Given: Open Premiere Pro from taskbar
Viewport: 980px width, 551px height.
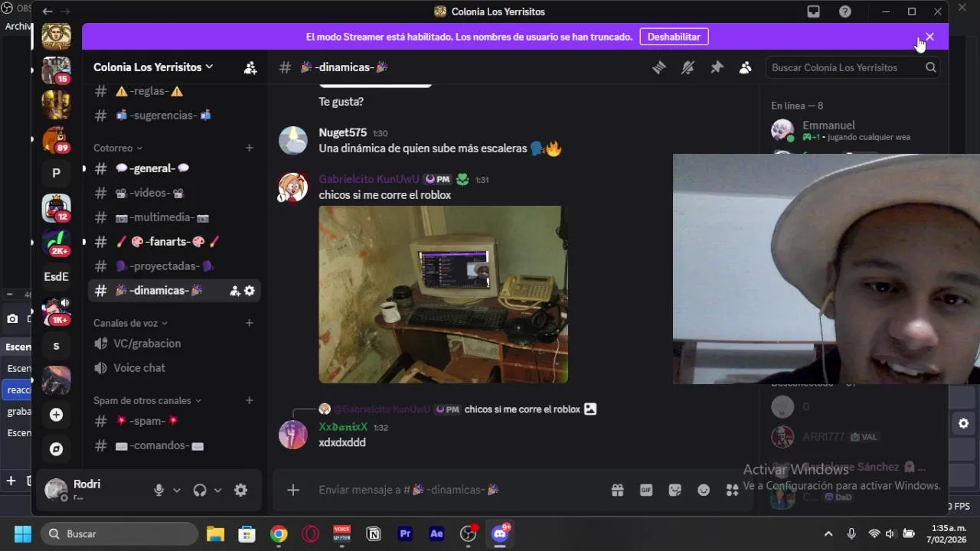Looking at the screenshot, I should (405, 533).
